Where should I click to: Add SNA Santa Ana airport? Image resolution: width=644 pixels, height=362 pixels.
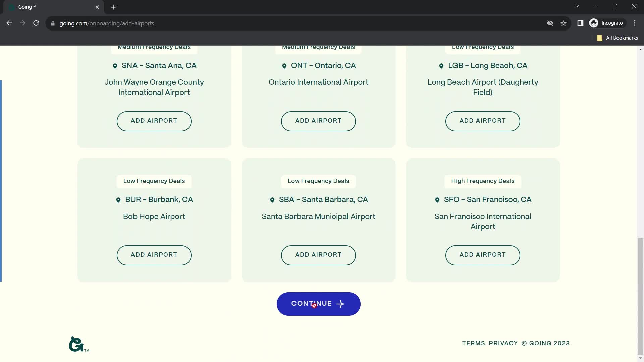pos(154,121)
